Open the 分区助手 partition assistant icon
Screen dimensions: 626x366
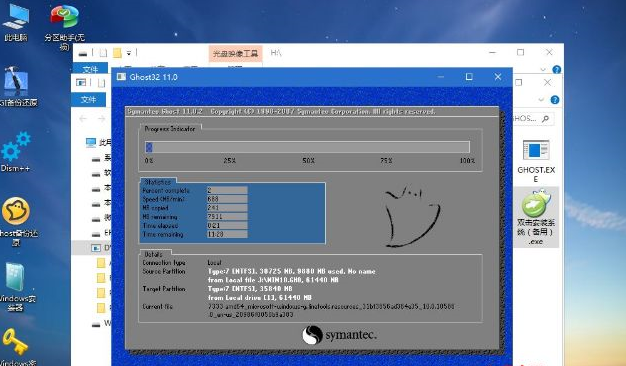(64, 26)
